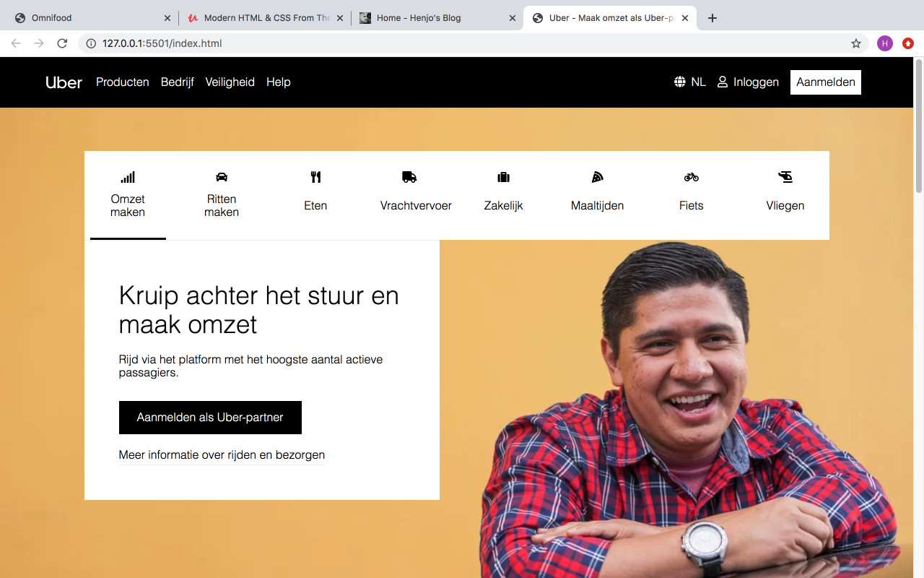Click the signal bars icon above Omzet maken
This screenshot has height=578, width=924.
tap(128, 177)
